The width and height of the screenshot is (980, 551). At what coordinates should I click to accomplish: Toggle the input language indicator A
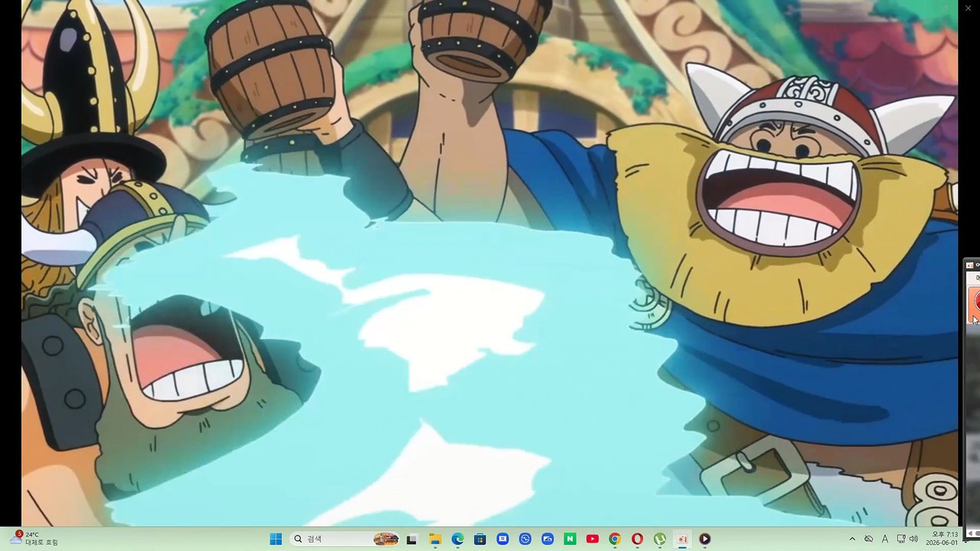tap(885, 540)
